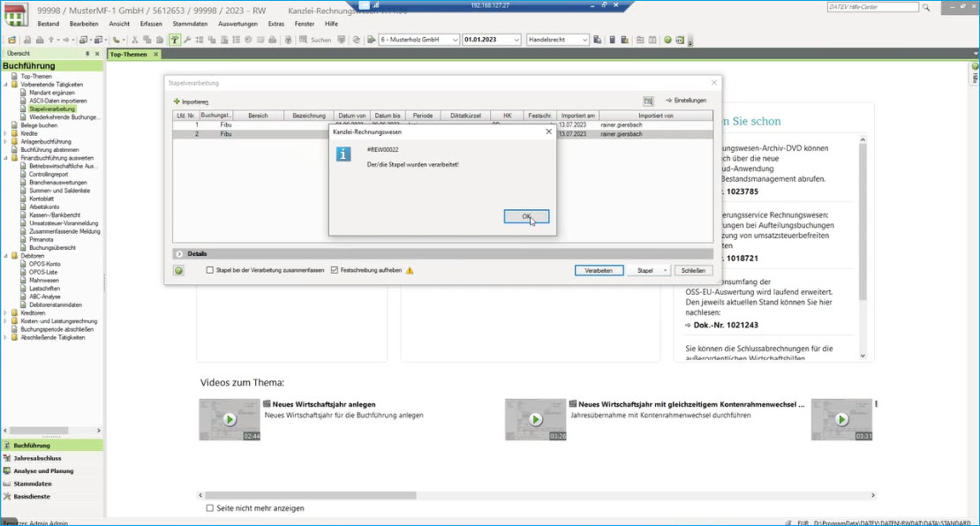
Task: Open the Bestand menu
Action: [x=49, y=24]
